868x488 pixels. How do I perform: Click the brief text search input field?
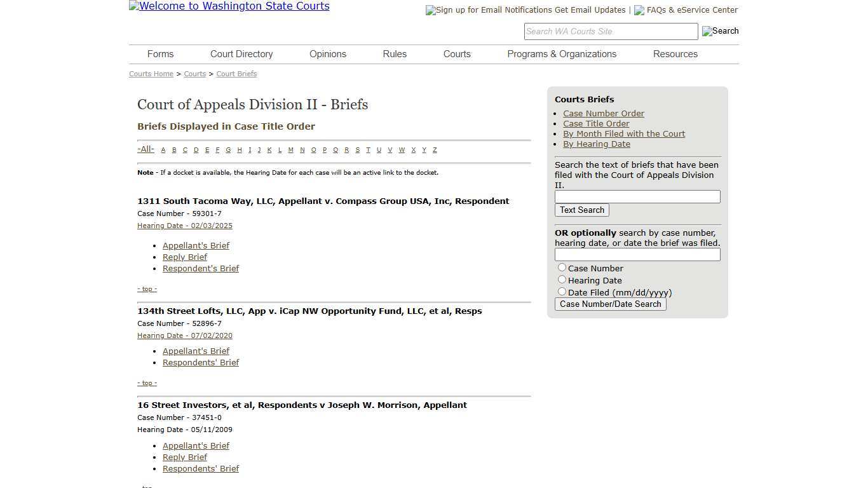click(637, 196)
